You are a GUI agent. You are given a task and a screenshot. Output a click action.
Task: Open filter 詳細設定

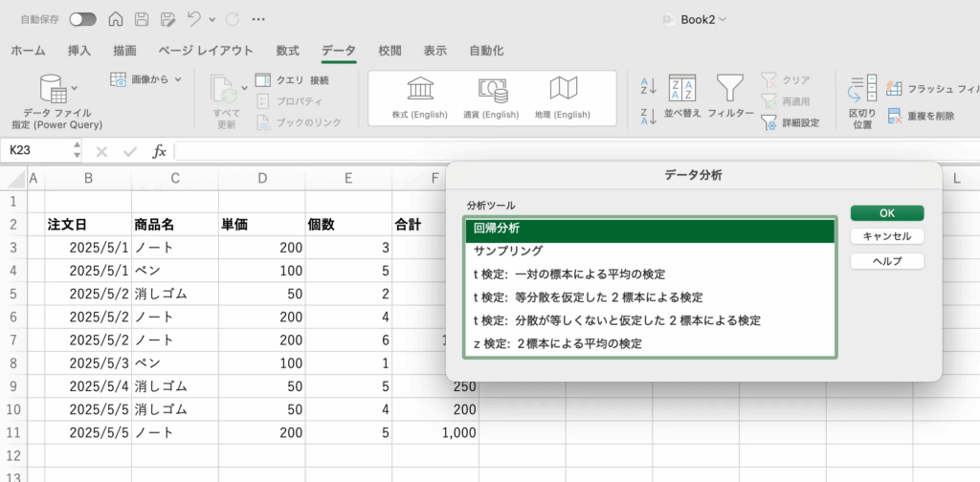click(x=790, y=122)
